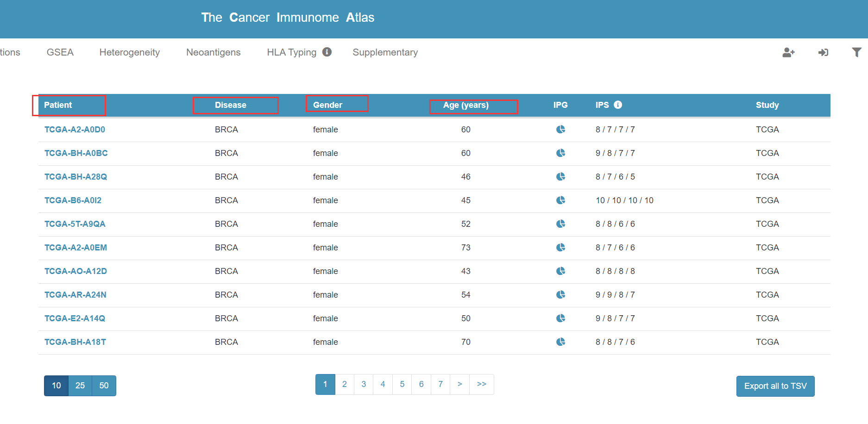Go to next page with > button
Viewport: 868px width, 424px height.
coord(460,384)
